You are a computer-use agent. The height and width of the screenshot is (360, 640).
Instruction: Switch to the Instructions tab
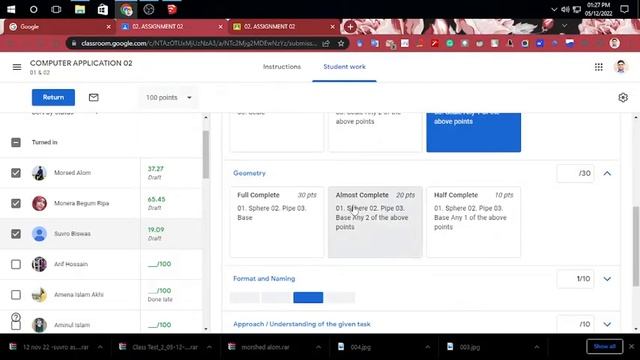[x=282, y=67]
